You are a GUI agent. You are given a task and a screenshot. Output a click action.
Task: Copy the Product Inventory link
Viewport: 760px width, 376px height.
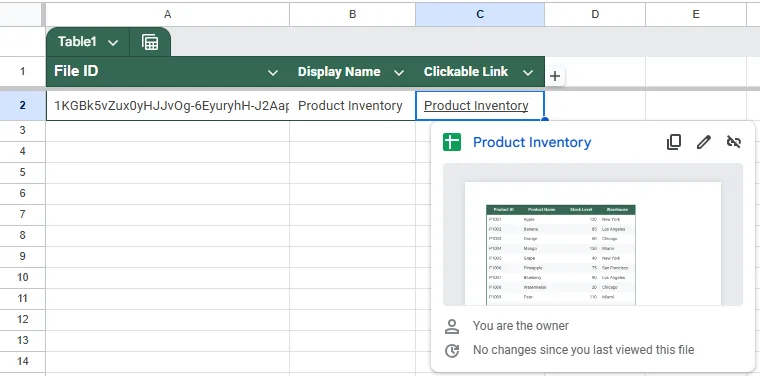674,142
